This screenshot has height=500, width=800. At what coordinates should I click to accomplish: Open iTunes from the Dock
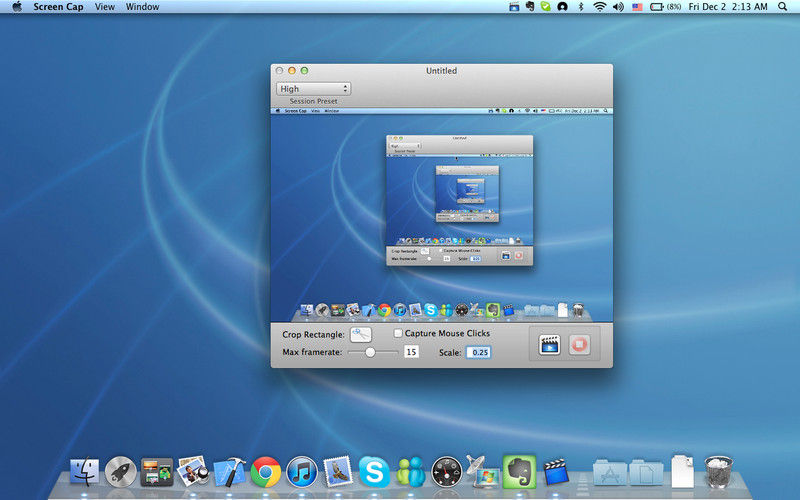(302, 471)
